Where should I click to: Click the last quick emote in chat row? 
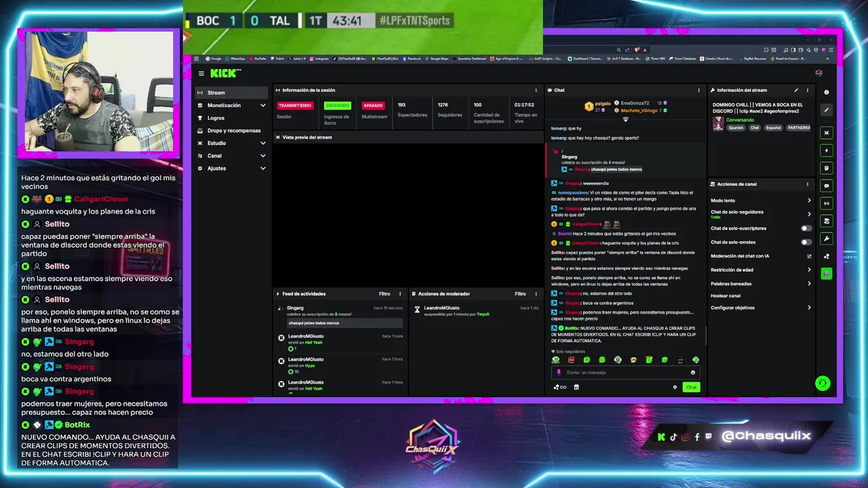click(695, 360)
